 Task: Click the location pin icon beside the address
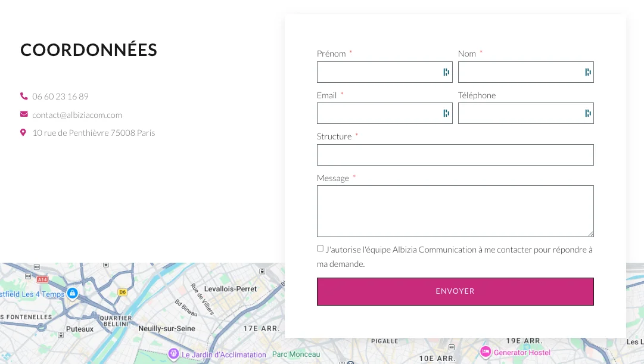23,132
